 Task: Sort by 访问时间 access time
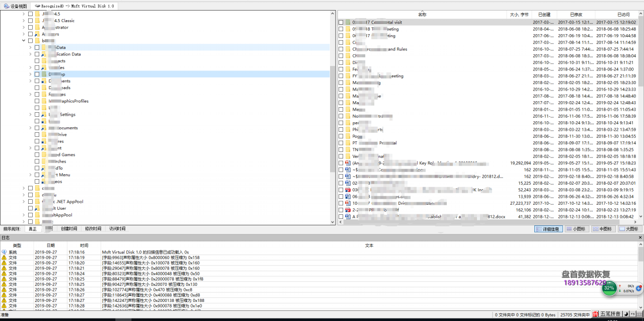(117, 229)
